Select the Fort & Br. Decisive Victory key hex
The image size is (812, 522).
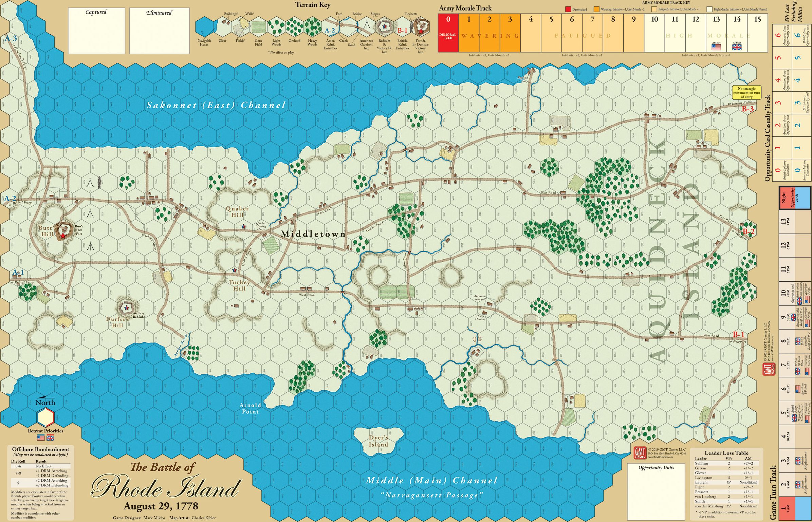[420, 27]
